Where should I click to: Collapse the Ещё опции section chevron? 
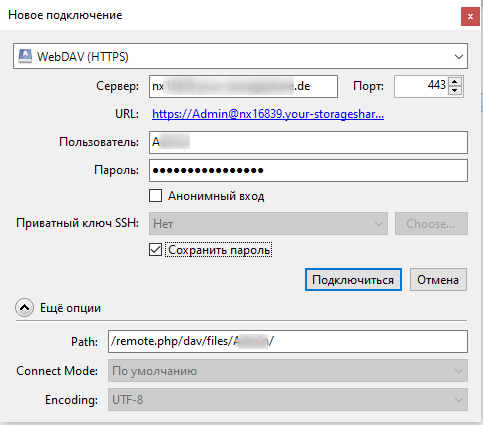point(24,308)
